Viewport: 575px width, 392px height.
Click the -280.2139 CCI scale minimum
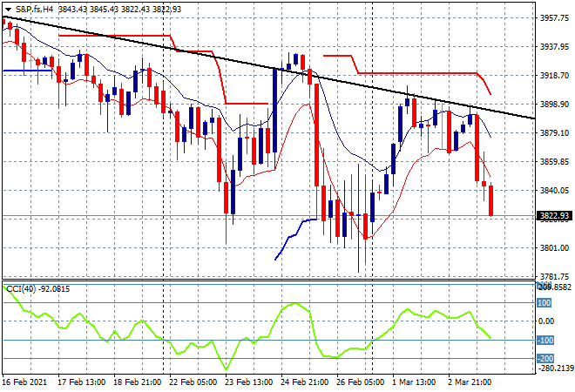(x=555, y=368)
